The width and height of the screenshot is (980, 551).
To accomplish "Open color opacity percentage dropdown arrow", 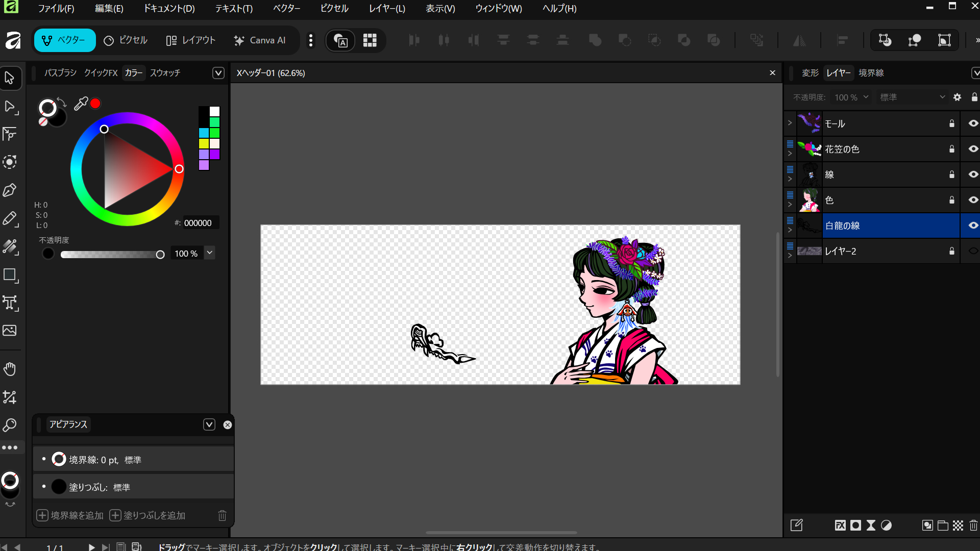I will [210, 253].
